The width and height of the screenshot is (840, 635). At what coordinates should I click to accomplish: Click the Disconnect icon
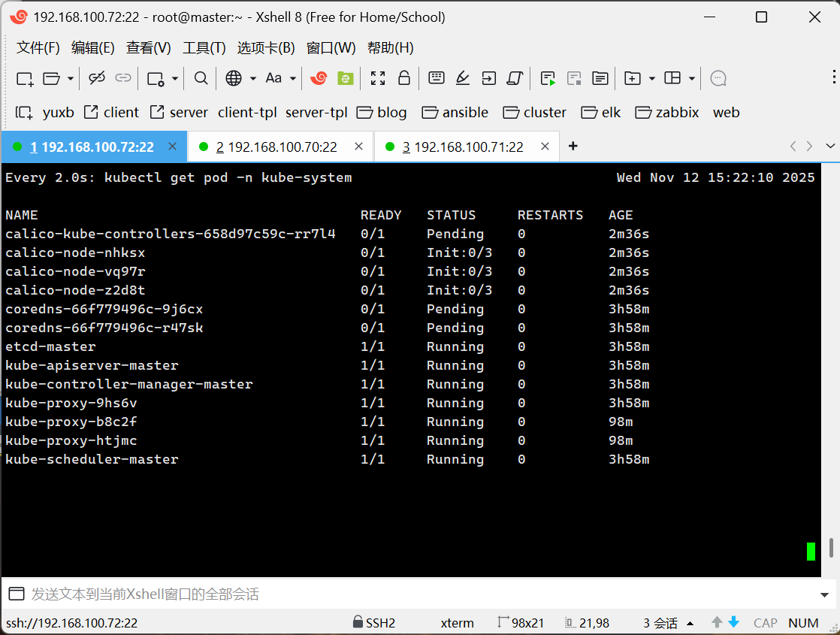pyautogui.click(x=97, y=78)
